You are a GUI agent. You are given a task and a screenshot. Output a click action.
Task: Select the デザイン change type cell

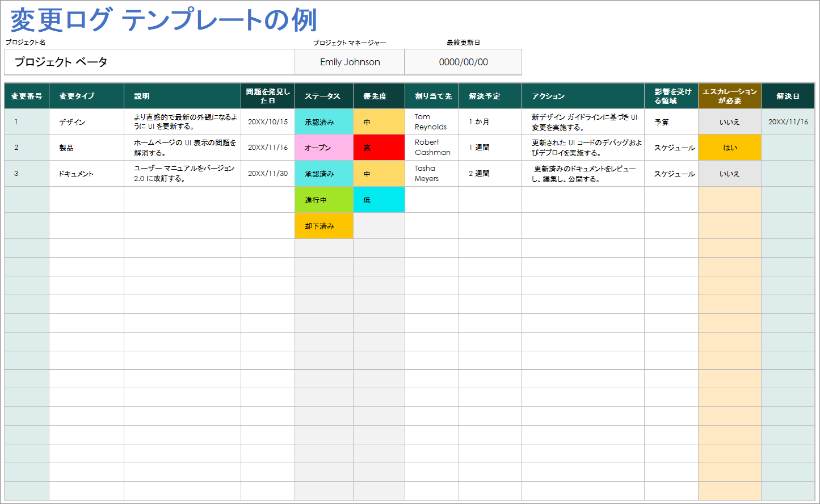pyautogui.click(x=86, y=121)
